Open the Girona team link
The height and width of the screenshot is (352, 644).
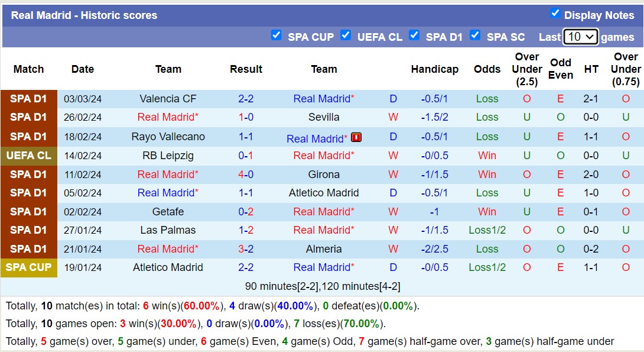tap(324, 174)
